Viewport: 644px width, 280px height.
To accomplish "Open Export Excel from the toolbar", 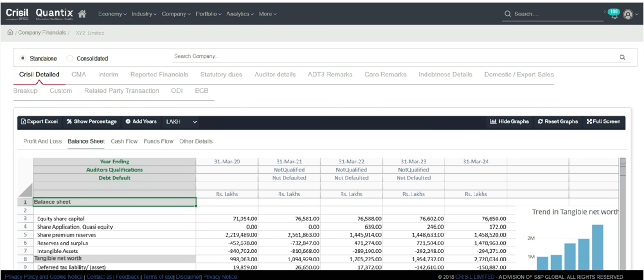I will coord(39,121).
